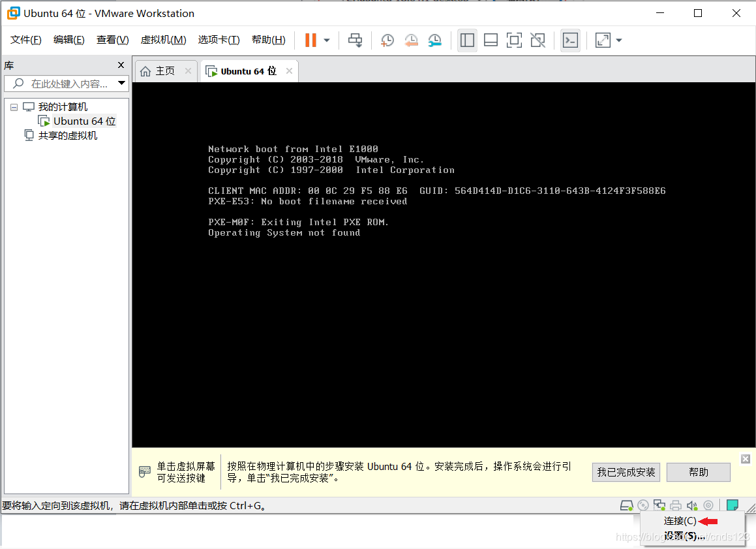The height and width of the screenshot is (549, 756).
Task: Click the sound card status icon
Action: click(692, 505)
